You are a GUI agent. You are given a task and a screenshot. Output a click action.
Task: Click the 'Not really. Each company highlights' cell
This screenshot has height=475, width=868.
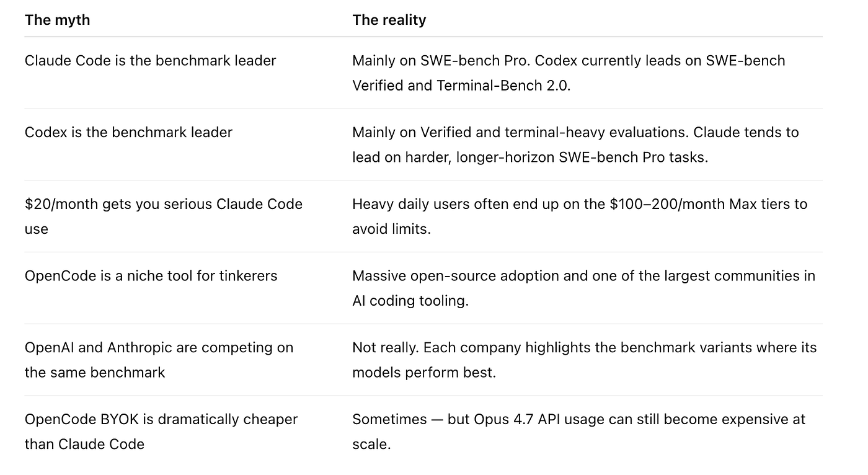[585, 360]
